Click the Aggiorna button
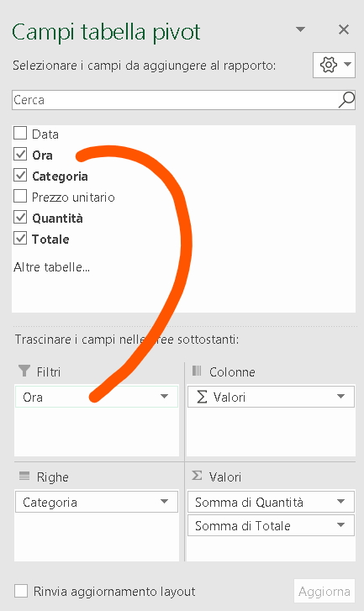Viewport: 364px width, 611px height. [x=324, y=591]
